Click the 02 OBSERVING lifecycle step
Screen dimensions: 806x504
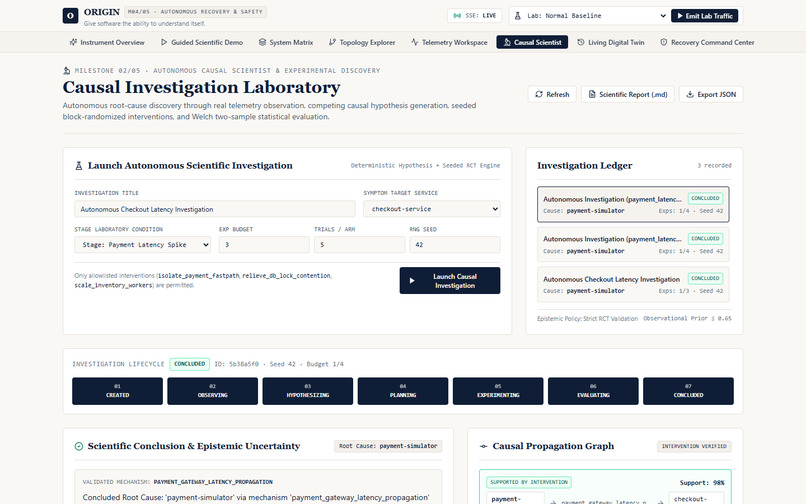tap(212, 391)
